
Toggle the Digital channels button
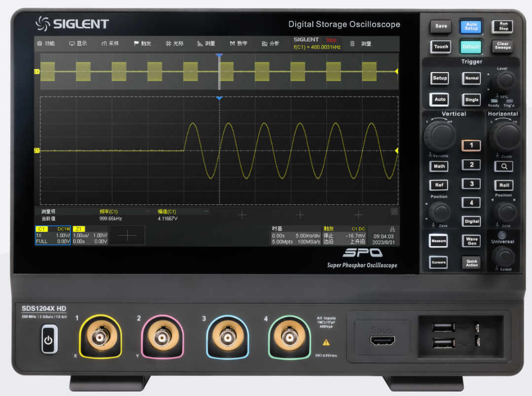pos(472,221)
